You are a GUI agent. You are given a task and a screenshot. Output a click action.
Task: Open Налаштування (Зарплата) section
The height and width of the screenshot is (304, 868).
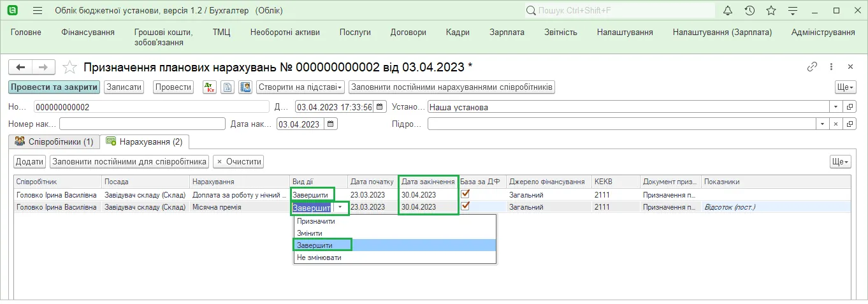point(722,33)
